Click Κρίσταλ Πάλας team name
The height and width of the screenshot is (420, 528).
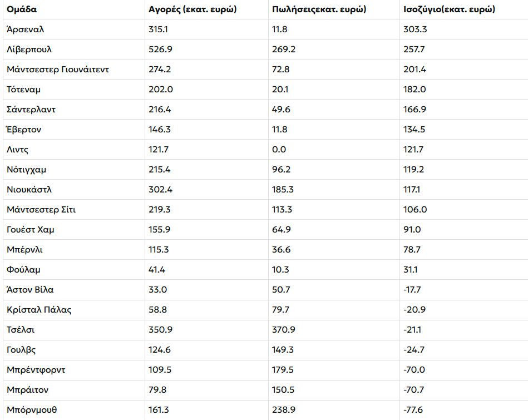pos(39,310)
